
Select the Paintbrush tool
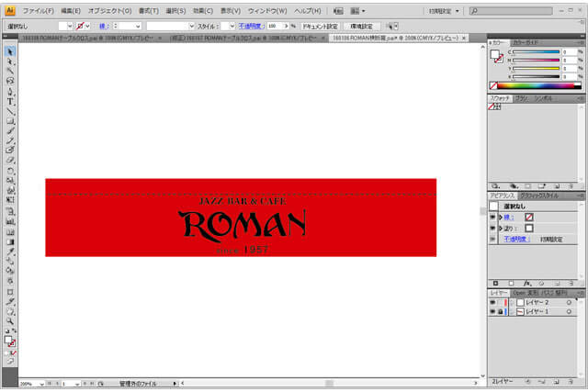(x=10, y=130)
